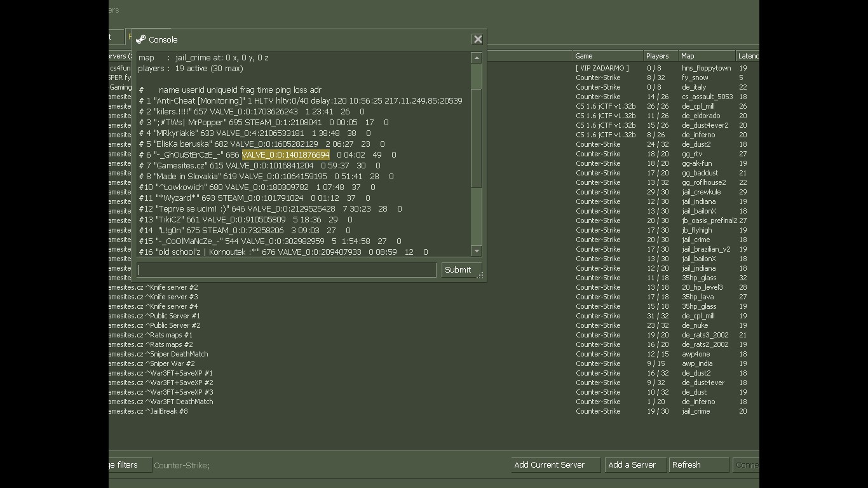Click the gg_rtv map cell
The height and width of the screenshot is (488, 868).
(692, 154)
